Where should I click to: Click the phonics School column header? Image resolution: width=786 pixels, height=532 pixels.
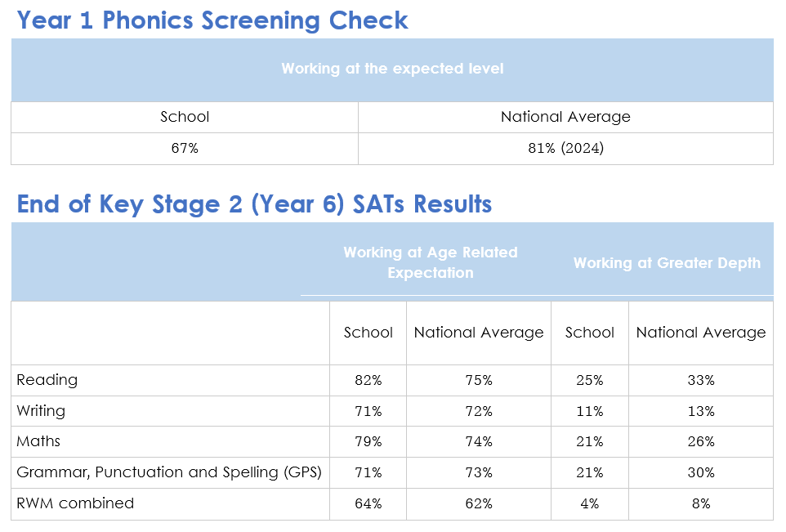tap(185, 117)
